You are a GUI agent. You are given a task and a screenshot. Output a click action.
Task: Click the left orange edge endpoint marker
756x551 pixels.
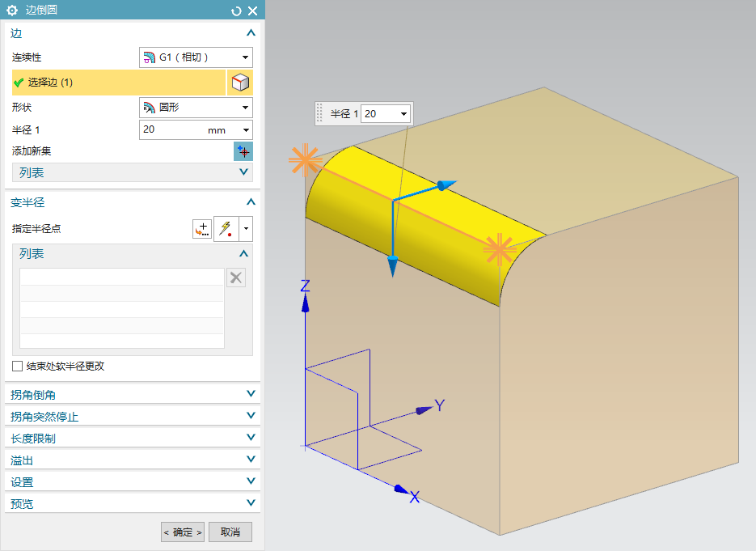click(x=305, y=161)
